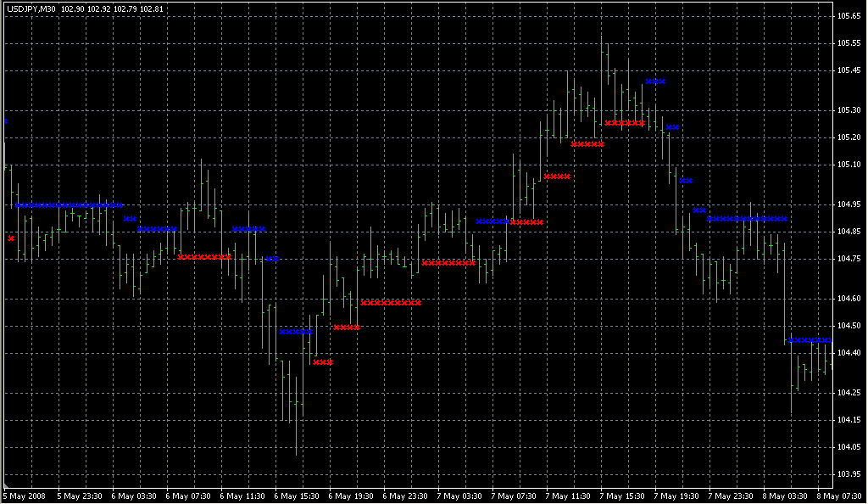Click the 5 May 2008 date label
Screen dimensions: 868x504
click(x=25, y=496)
